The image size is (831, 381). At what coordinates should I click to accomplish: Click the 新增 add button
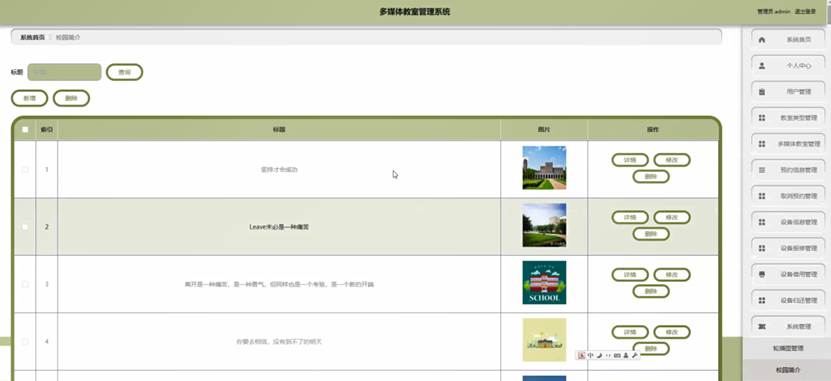click(x=30, y=98)
